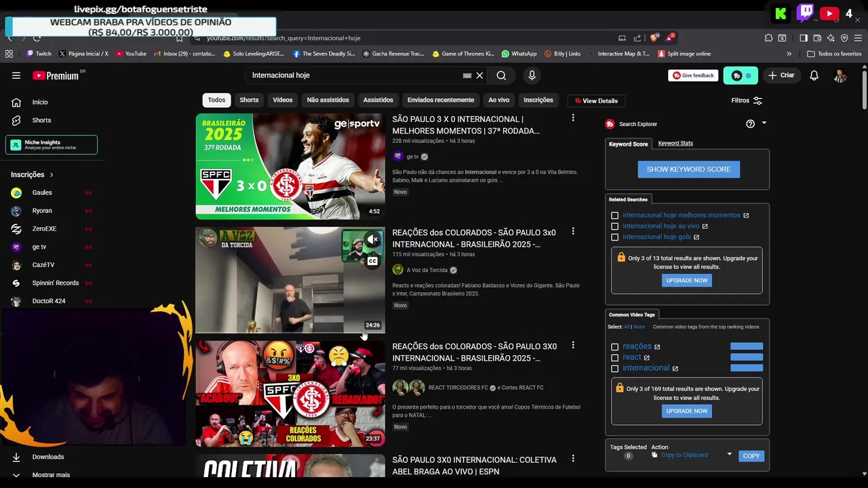The height and width of the screenshot is (488, 868).
Task: Start voice search with the microphone
Action: pyautogui.click(x=532, y=75)
